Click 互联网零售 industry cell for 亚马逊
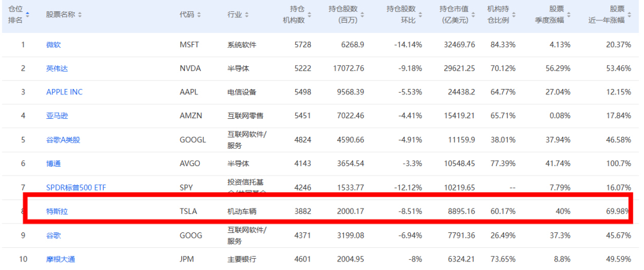This screenshot has width=644, height=270. [246, 116]
